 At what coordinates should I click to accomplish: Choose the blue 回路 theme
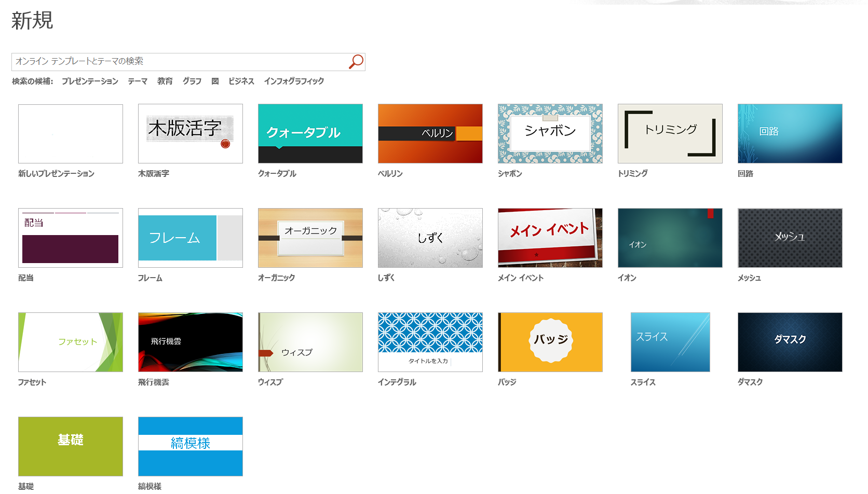(x=790, y=134)
